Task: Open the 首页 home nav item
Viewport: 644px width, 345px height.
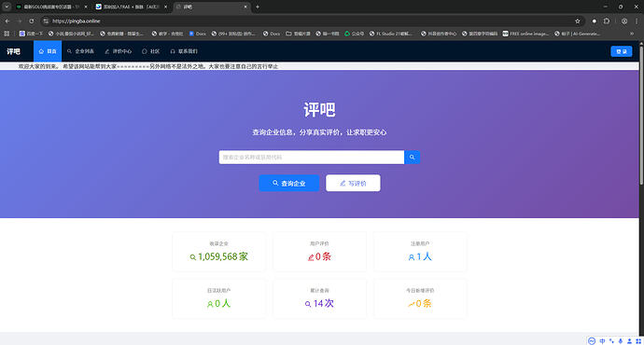Action: [x=48, y=51]
